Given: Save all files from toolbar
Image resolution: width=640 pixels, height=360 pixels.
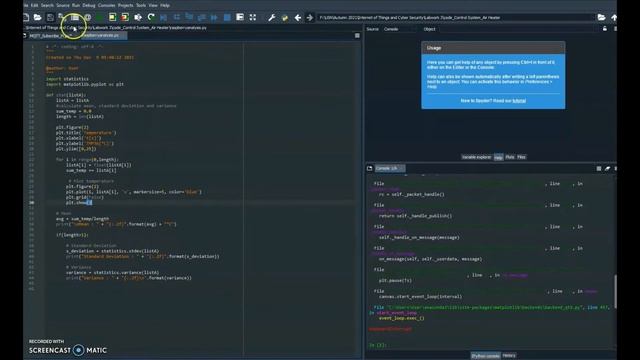Looking at the screenshot, I should 62,18.
